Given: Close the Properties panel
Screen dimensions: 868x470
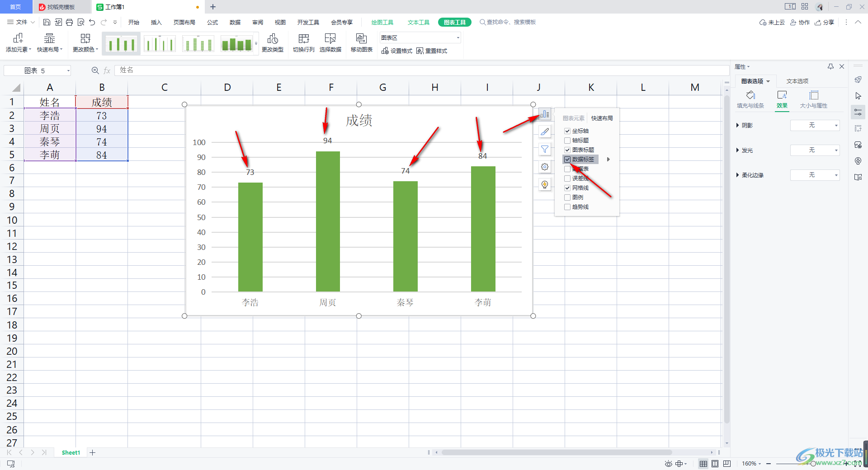Looking at the screenshot, I should (842, 66).
